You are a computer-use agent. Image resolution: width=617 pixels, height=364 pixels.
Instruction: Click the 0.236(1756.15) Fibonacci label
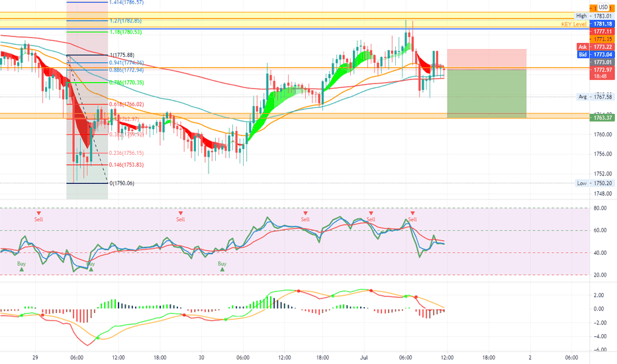click(126, 153)
